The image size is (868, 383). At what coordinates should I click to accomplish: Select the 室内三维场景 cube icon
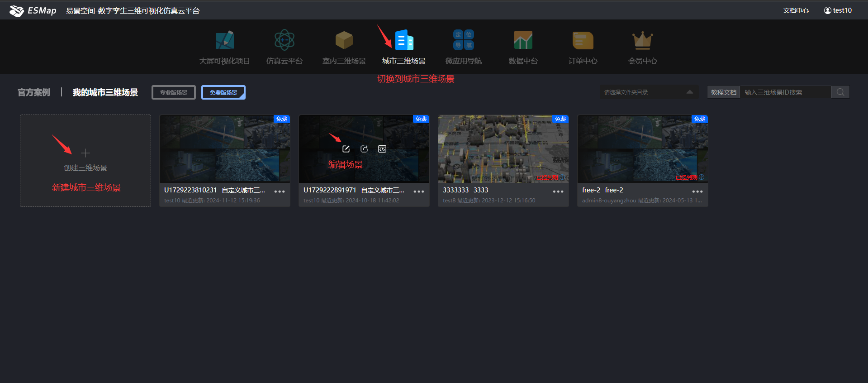(344, 41)
